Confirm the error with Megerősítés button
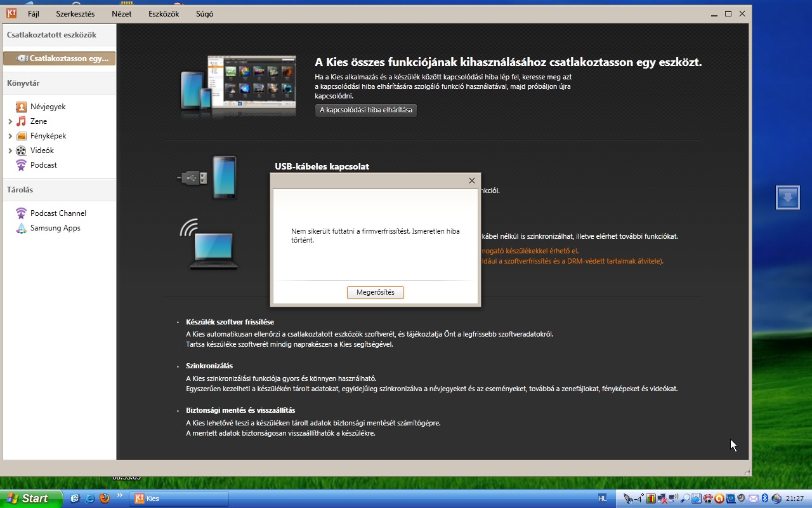The width and height of the screenshot is (812, 508). [376, 292]
